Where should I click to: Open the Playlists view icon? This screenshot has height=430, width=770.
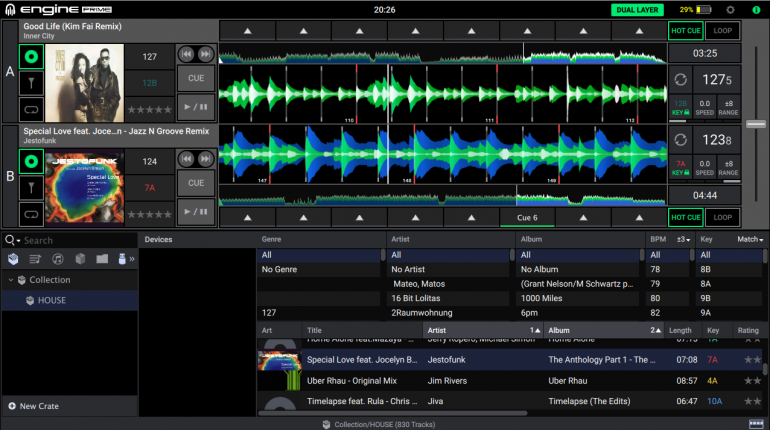(35, 259)
